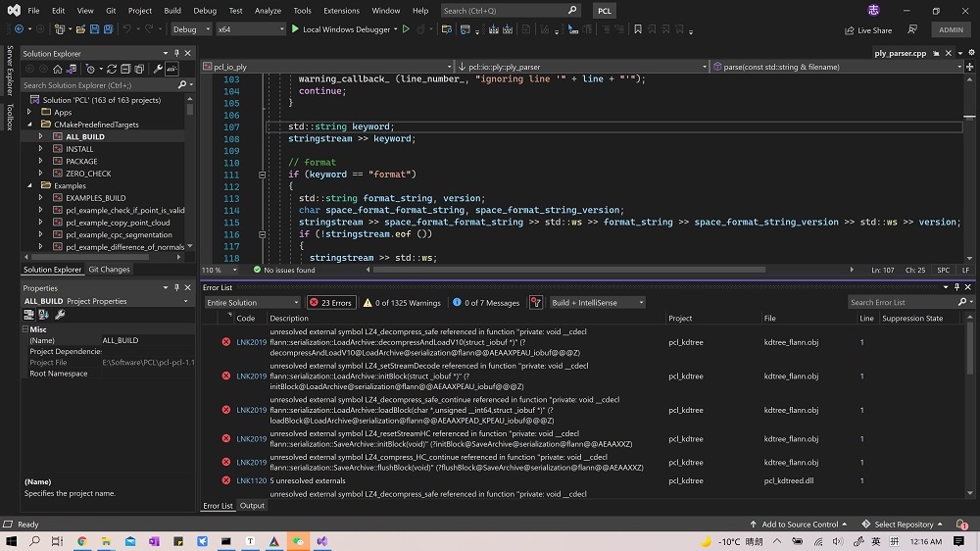Collapse the Examples folder in tree
Viewport: 980px width, 551px height.
coord(29,185)
